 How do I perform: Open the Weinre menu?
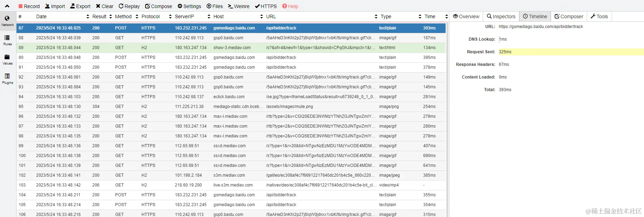[239, 6]
